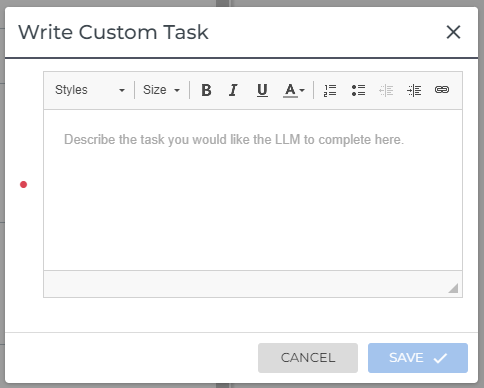Click the CANCEL button

click(308, 358)
